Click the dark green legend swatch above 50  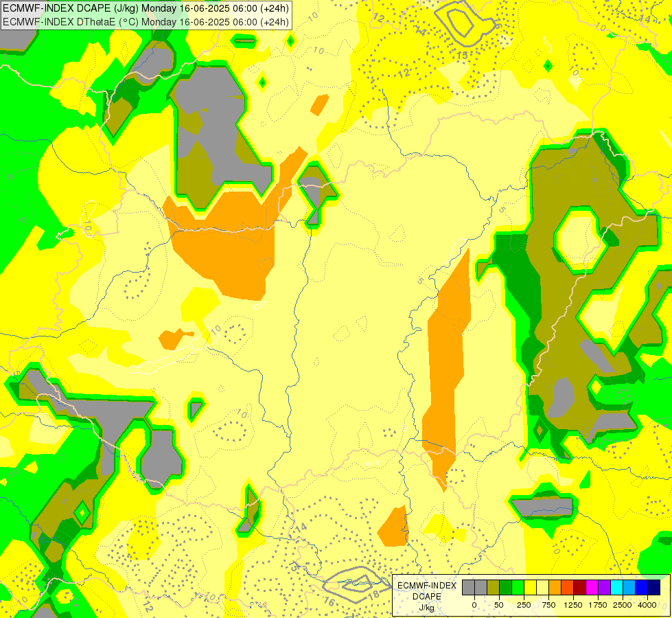[x=505, y=587]
